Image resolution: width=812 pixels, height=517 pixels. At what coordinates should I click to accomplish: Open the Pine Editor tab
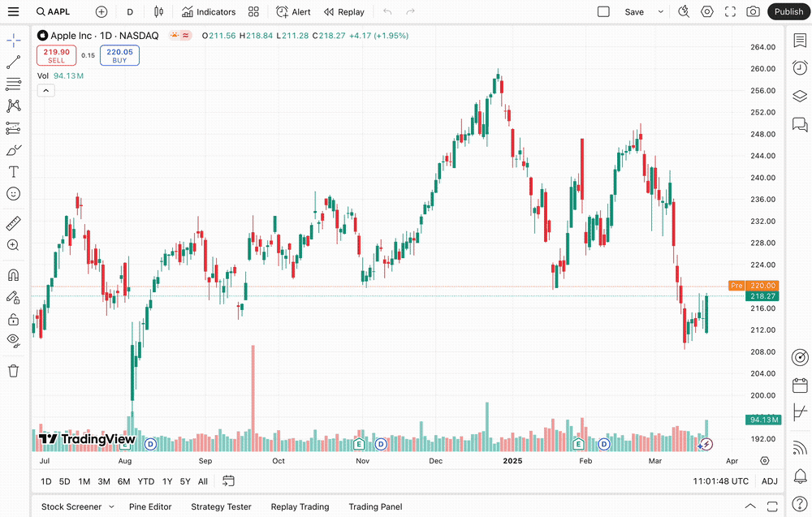pos(150,506)
